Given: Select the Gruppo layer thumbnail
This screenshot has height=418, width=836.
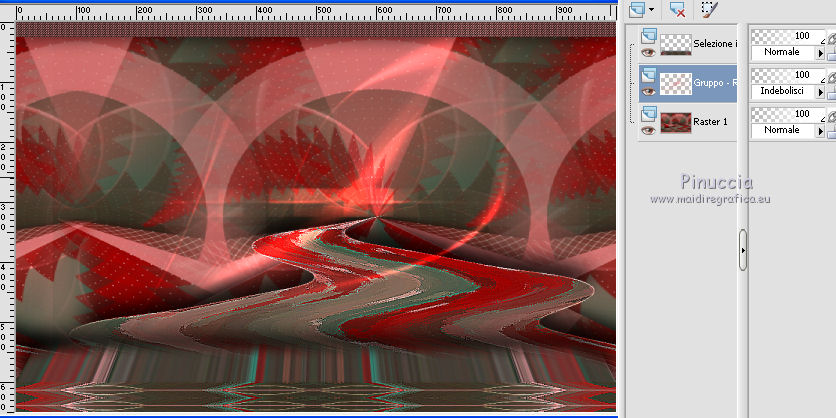Looking at the screenshot, I should 676,84.
